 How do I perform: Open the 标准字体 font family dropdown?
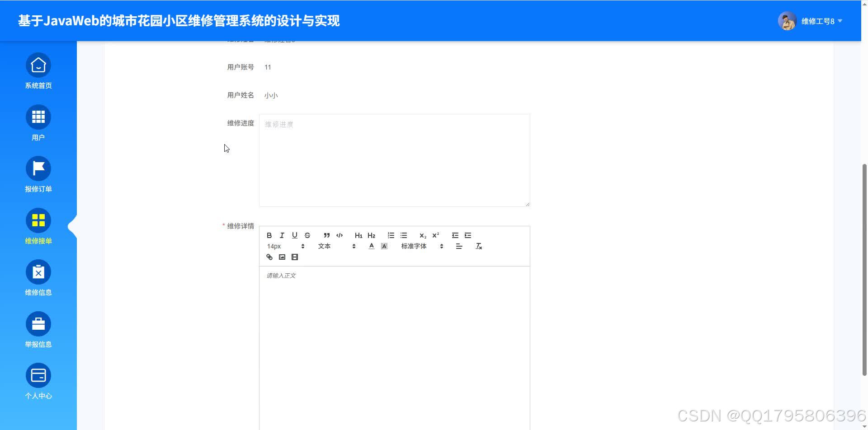pos(414,246)
